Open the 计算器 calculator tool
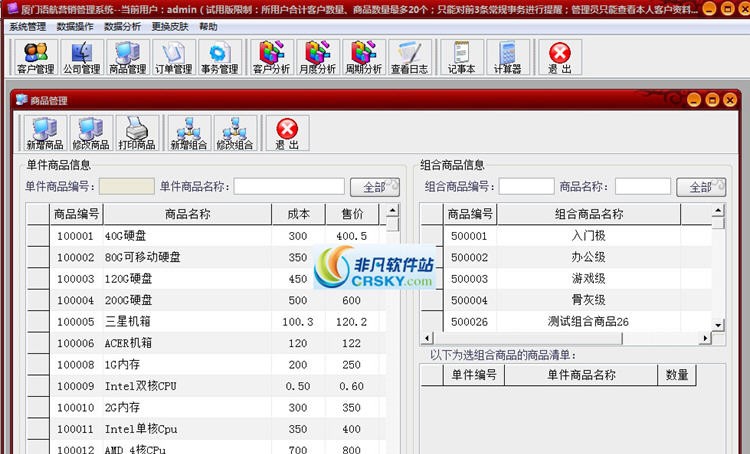 [507, 57]
